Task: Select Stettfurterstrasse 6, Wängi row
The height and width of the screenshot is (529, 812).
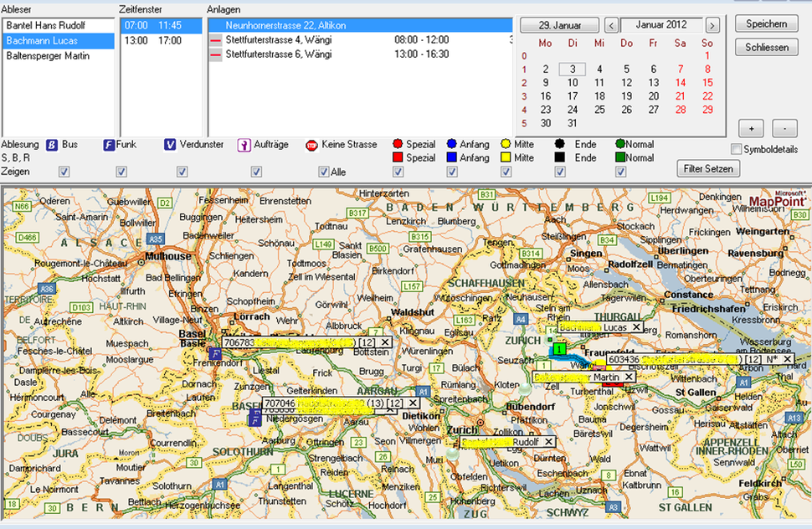Action: [x=360, y=54]
